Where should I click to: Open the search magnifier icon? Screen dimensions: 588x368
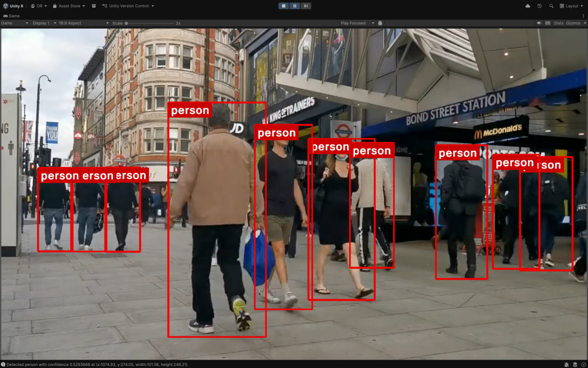551,6
